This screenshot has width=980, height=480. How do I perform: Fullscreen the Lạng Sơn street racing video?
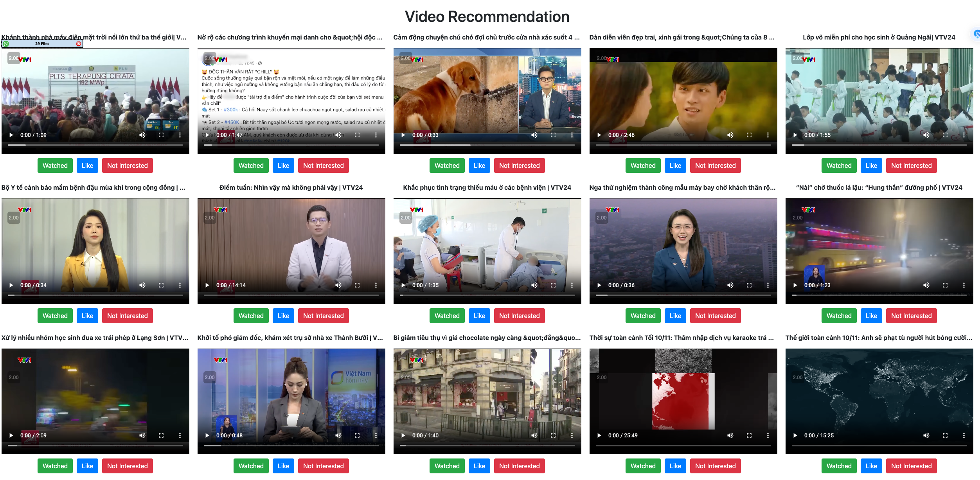[161, 435]
